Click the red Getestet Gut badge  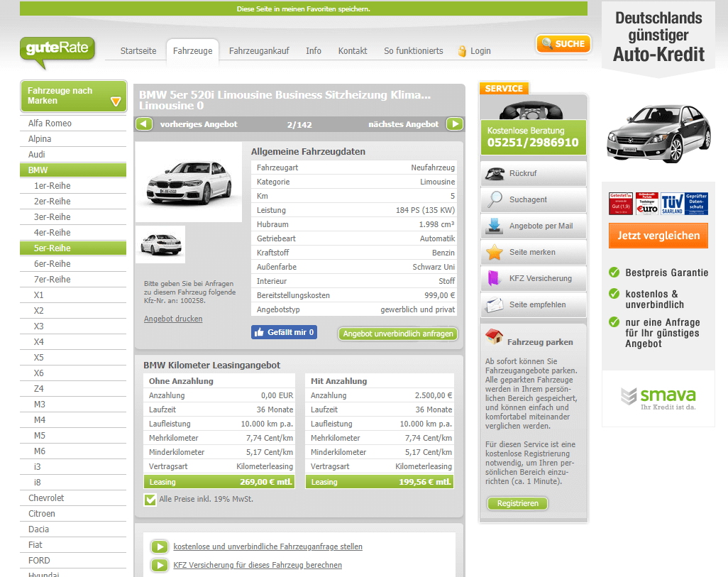tap(621, 204)
